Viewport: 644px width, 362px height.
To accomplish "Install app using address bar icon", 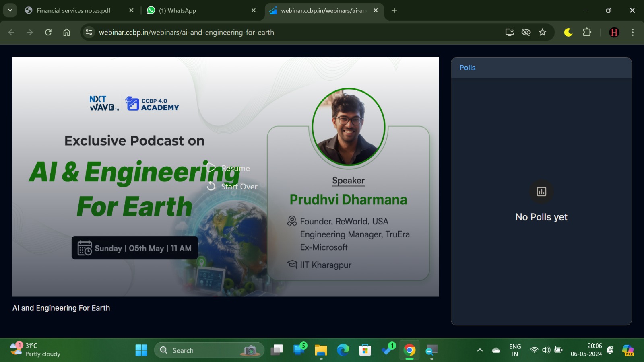I will [x=509, y=32].
